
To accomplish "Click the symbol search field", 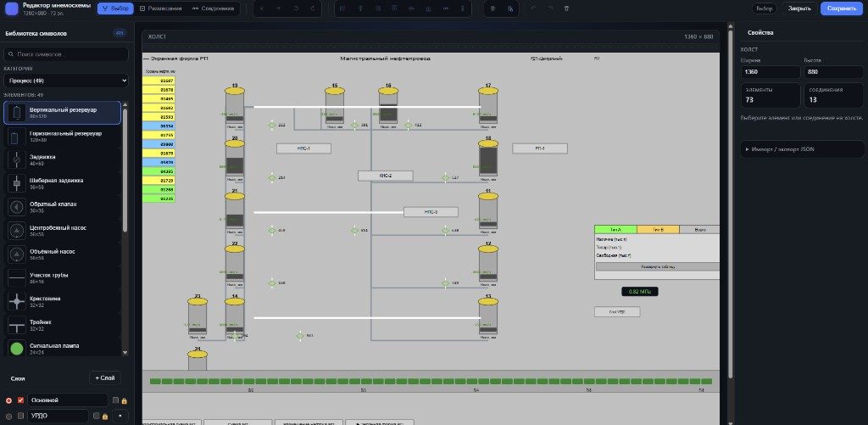I will pos(66,54).
